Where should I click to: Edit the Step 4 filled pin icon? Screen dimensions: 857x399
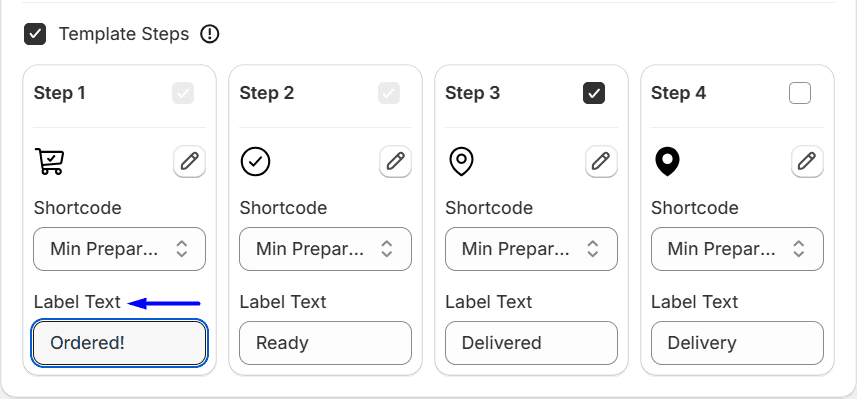[x=807, y=162]
